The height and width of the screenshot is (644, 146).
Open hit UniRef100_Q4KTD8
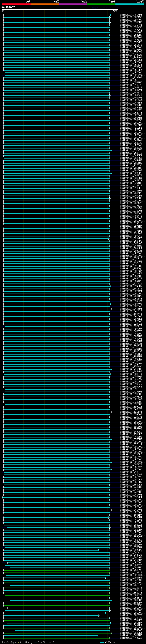pyautogui.click(x=131, y=309)
